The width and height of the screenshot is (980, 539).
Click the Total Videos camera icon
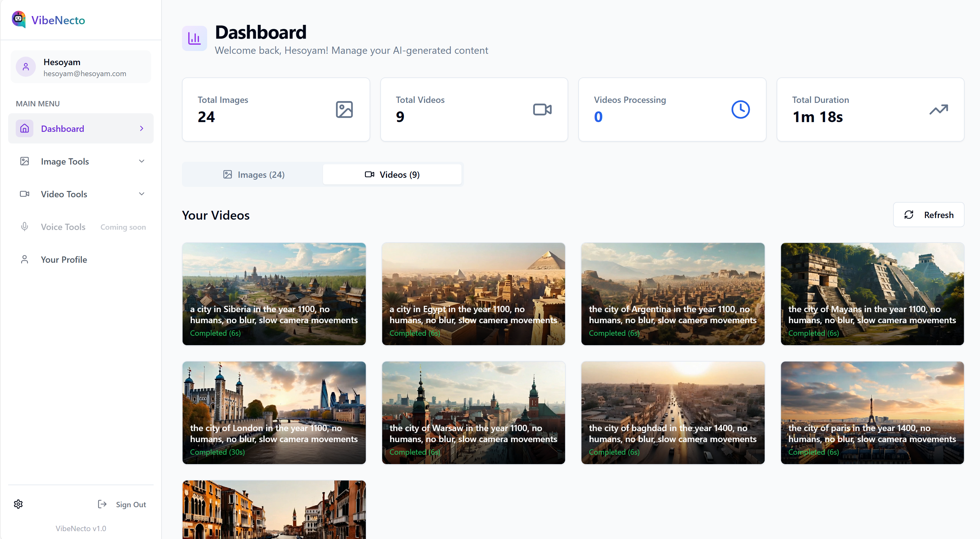click(x=542, y=109)
